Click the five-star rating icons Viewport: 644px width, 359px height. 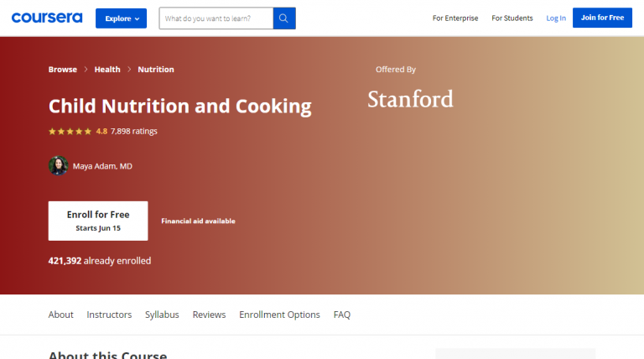tap(70, 132)
